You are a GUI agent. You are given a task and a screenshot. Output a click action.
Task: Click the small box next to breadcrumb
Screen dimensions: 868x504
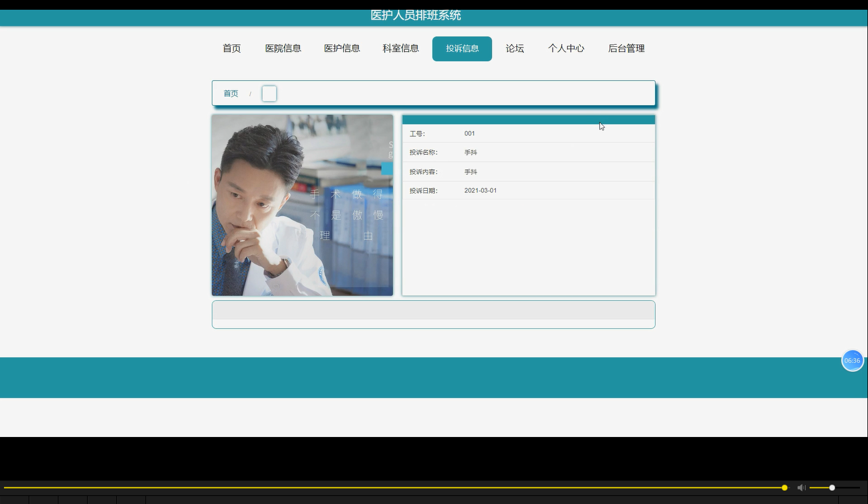point(269,93)
